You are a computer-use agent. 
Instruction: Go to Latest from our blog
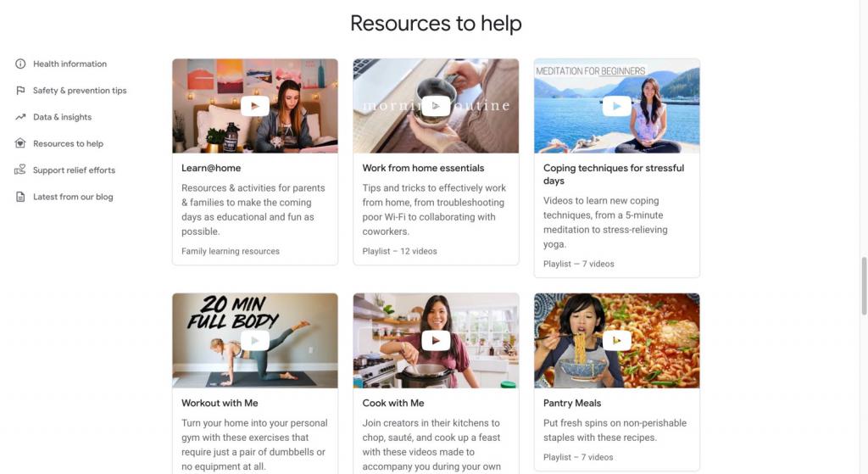tap(73, 197)
